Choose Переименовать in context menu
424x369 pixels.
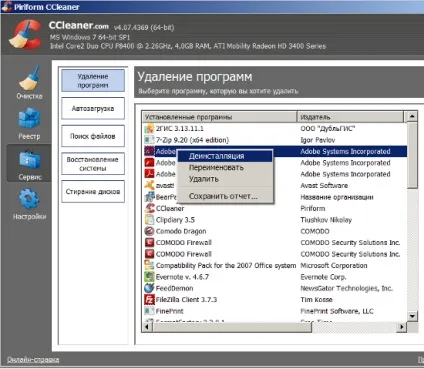click(225, 167)
